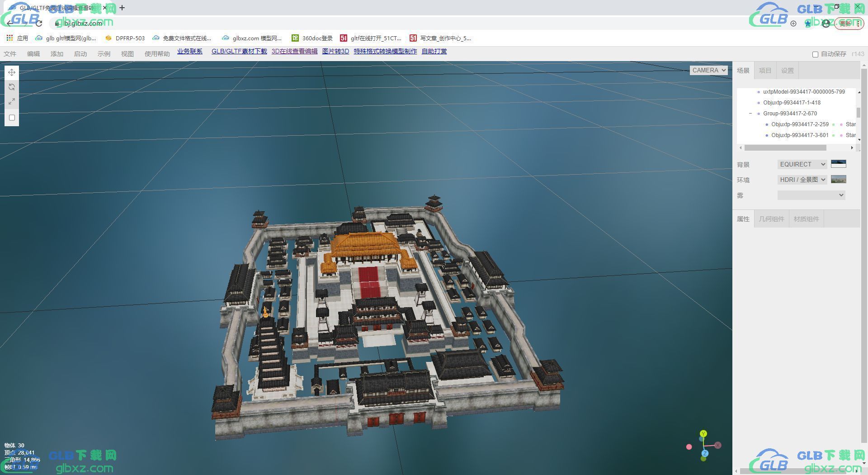The image size is (868, 475).
Task: Open the 编辑 menu
Action: (33, 54)
